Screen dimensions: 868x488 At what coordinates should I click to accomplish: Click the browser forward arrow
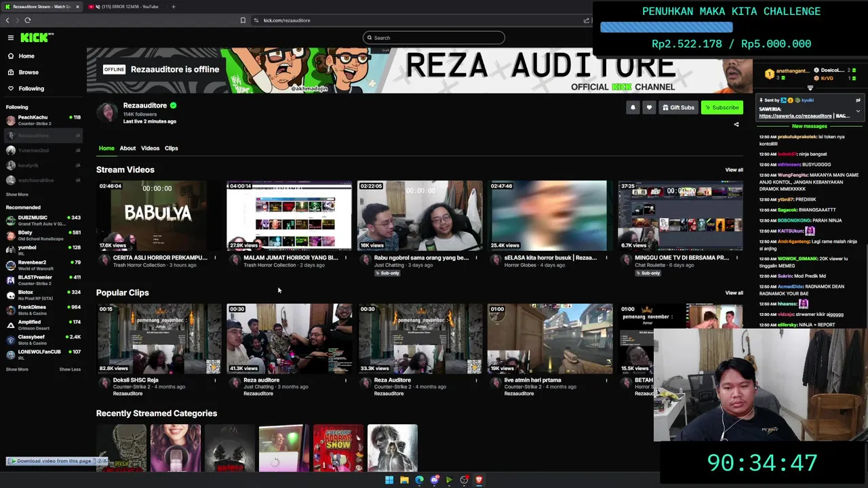[18, 20]
